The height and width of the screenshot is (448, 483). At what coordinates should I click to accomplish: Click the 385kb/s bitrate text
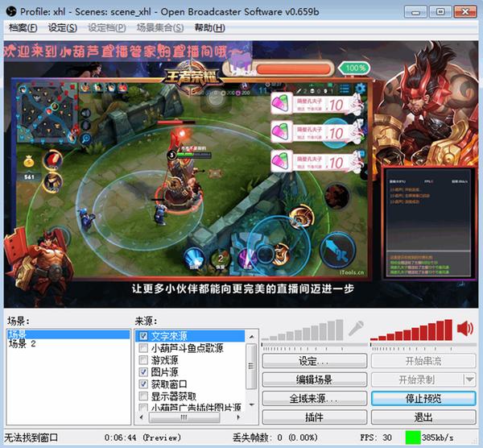pos(437,438)
